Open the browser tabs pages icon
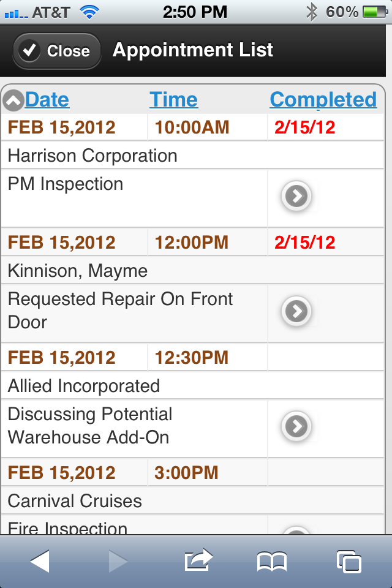This screenshot has width=392, height=588. [x=349, y=562]
